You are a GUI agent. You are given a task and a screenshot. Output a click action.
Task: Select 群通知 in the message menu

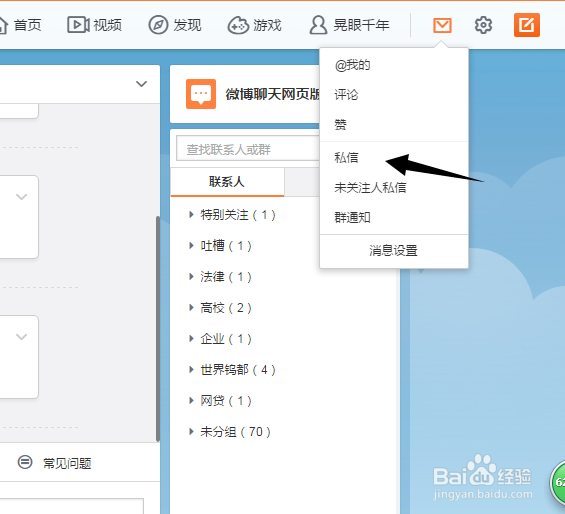coord(394,217)
